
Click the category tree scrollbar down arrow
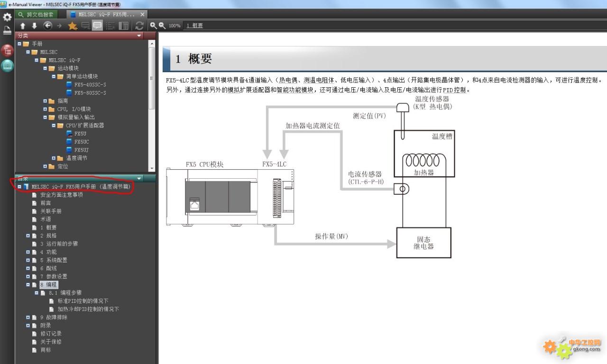click(x=152, y=168)
